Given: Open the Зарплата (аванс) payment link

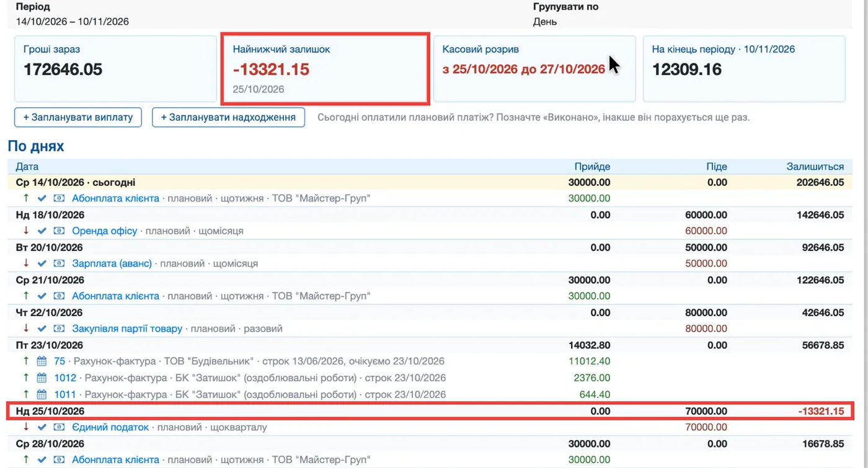Looking at the screenshot, I should (x=112, y=263).
